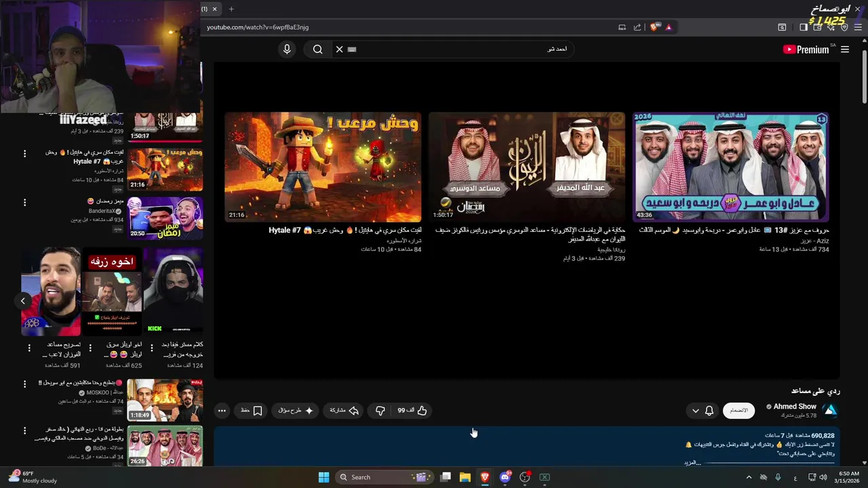Open the Windows Start menu
Image resolution: width=868 pixels, height=488 pixels.
[x=323, y=477]
